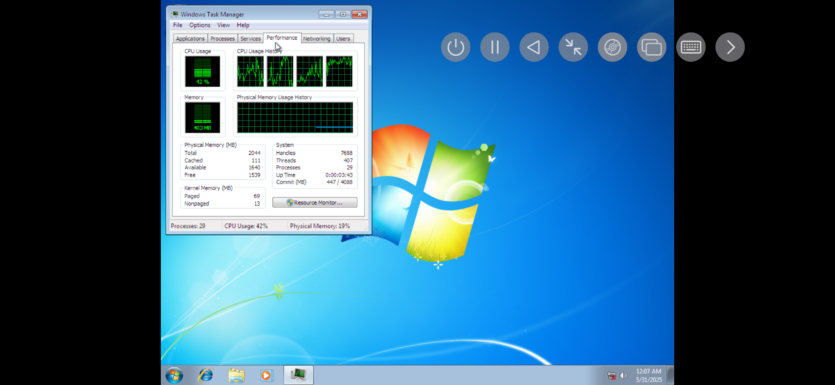The width and height of the screenshot is (835, 385).
Task: Click the network disconnected tray icon
Action: [x=611, y=375]
